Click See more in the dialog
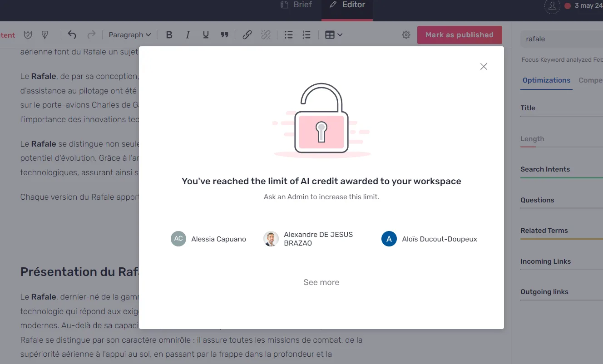This screenshot has height=364, width=603. click(321, 282)
